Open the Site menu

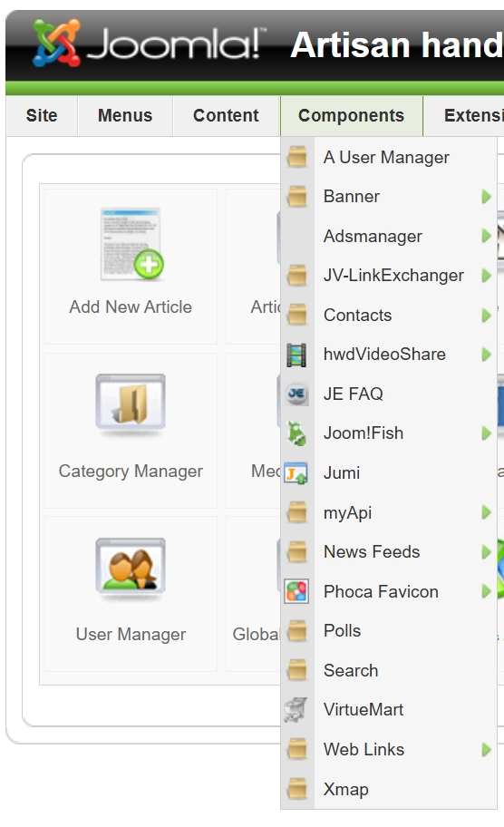(42, 115)
